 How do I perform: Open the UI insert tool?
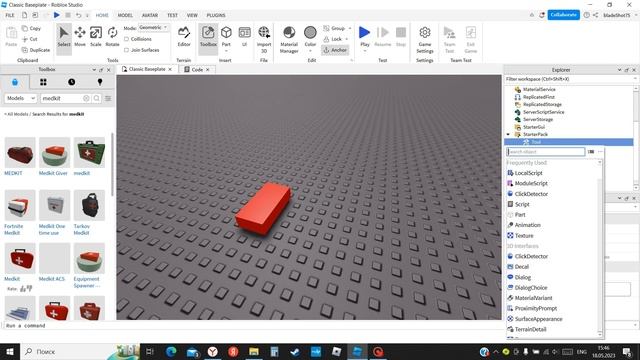coord(244,37)
